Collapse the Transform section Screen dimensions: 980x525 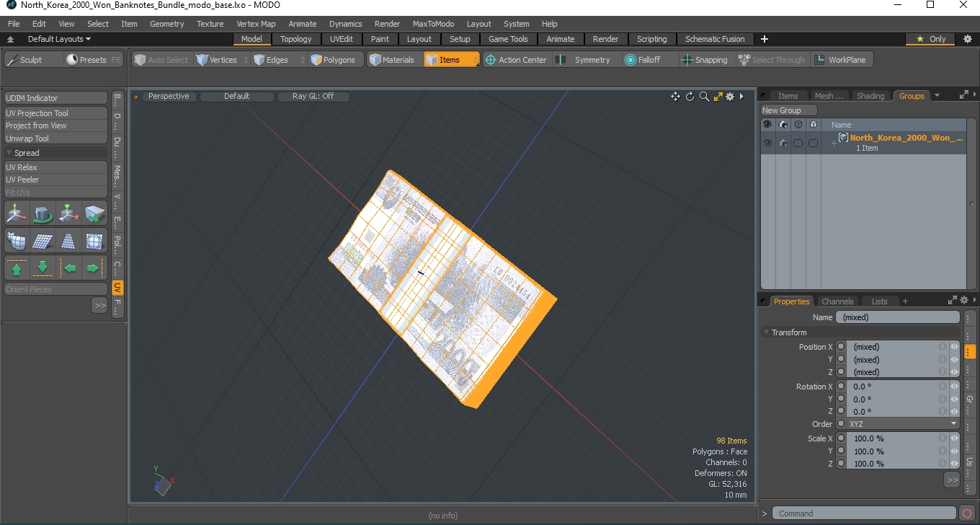(766, 332)
